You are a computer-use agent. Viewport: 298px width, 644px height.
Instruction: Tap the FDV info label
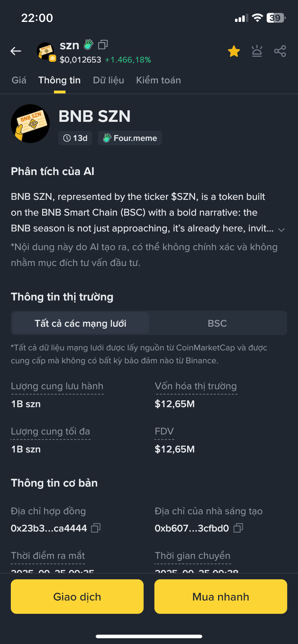164,432
